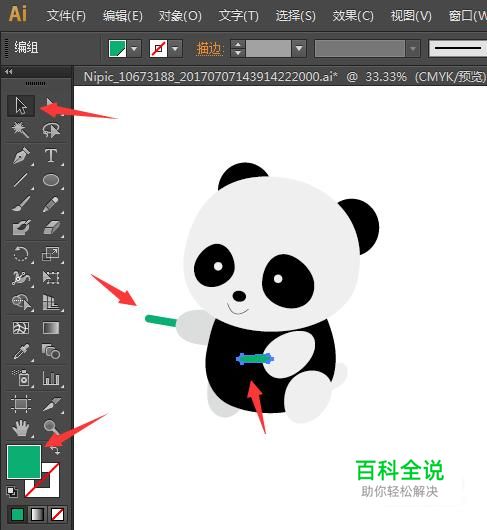The height and width of the screenshot is (530, 487).
Task: Click the selected green bar on panda belly
Action: coord(255,359)
